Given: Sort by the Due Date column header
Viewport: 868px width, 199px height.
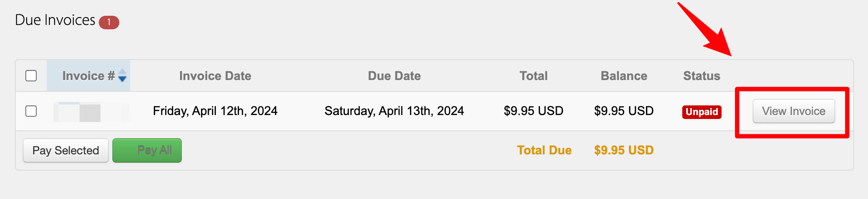Looking at the screenshot, I should click(394, 76).
